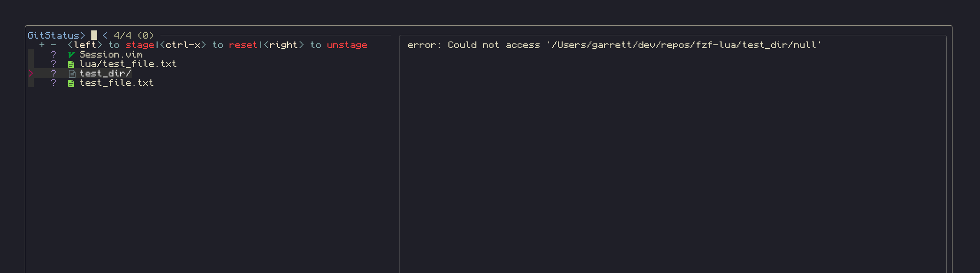Click the red stage action text
Viewport: 980px width, 273px height.
tap(140, 45)
